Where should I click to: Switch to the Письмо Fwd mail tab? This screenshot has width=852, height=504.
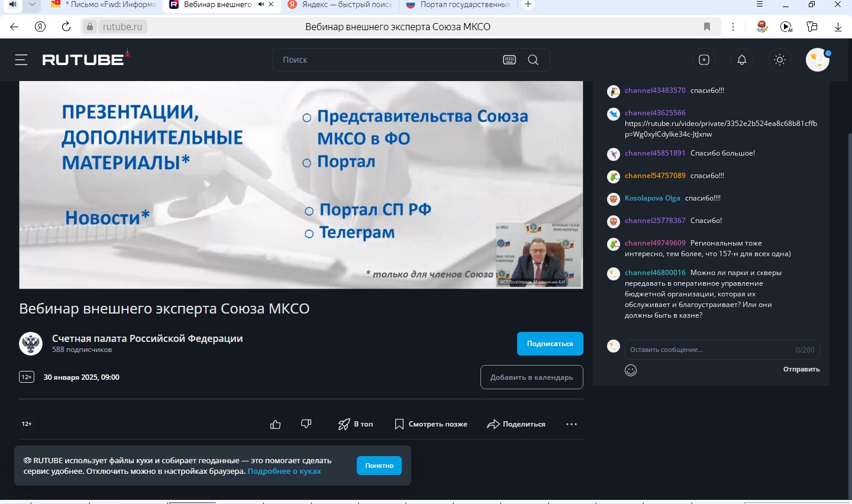104,5
